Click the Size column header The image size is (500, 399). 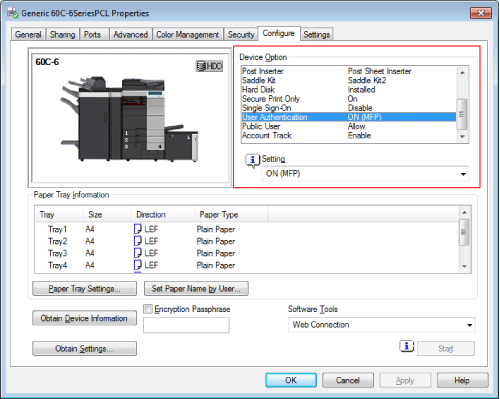coord(107,215)
